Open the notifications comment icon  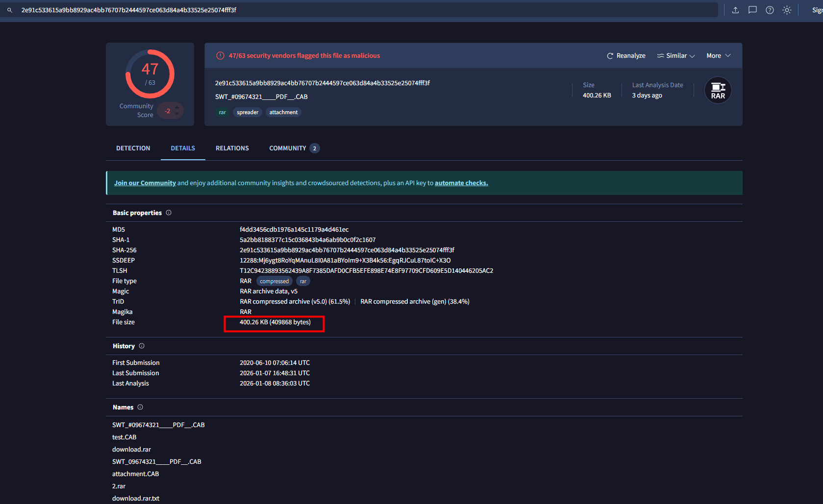click(752, 10)
